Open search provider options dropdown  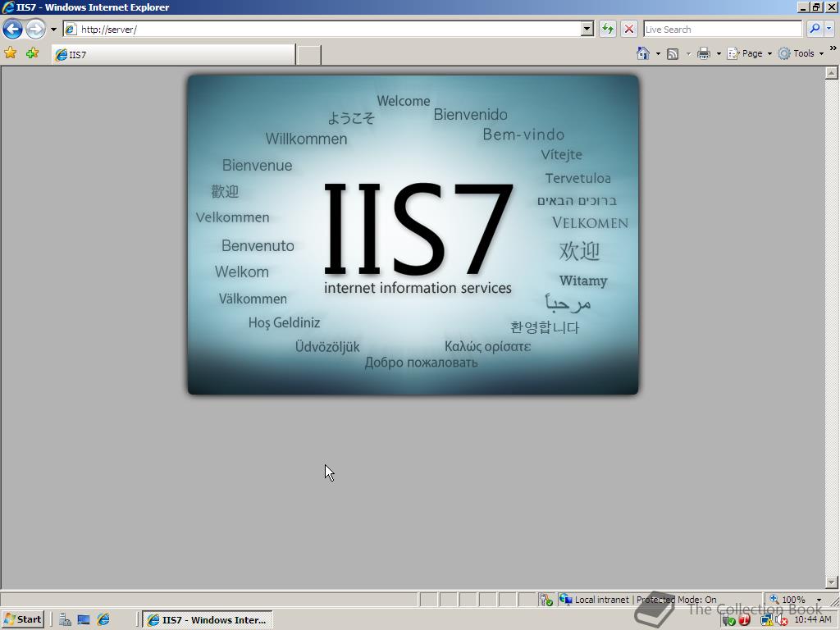tap(829, 29)
